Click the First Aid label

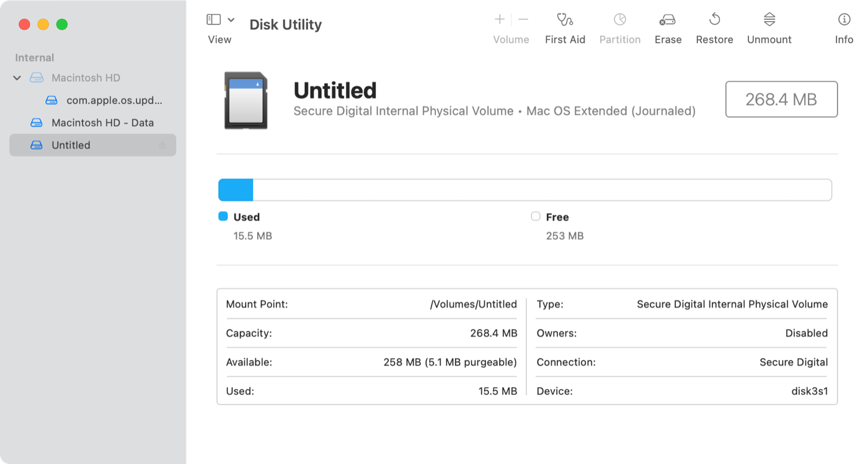pos(565,40)
